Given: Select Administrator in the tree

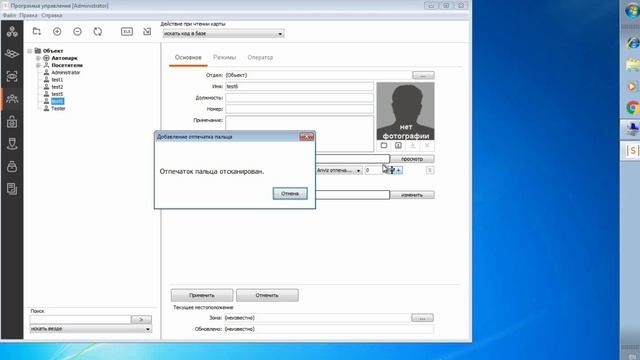Looking at the screenshot, I should pyautogui.click(x=66, y=73).
